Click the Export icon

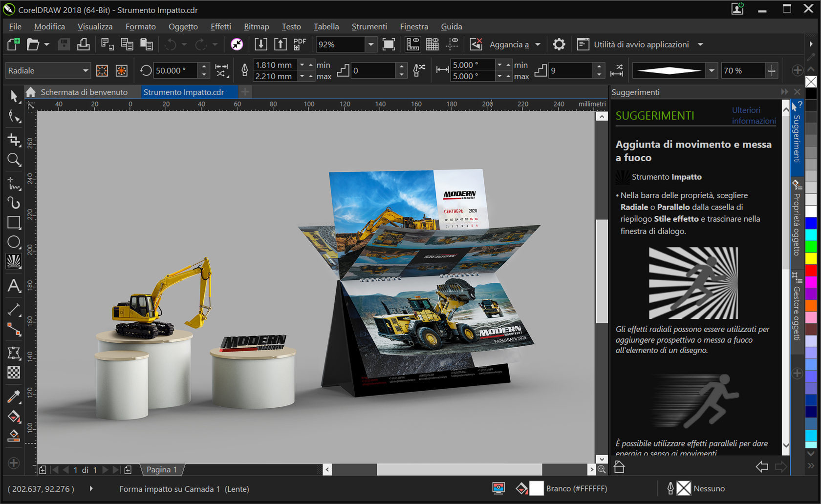(281, 44)
